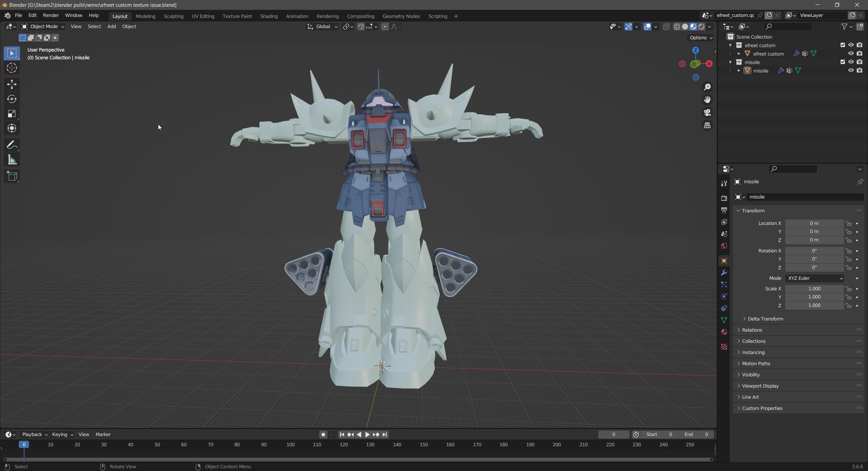Select the Measure tool

point(12,160)
